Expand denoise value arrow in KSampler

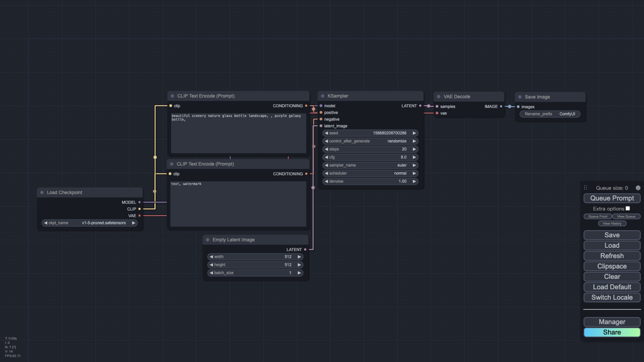tap(413, 181)
